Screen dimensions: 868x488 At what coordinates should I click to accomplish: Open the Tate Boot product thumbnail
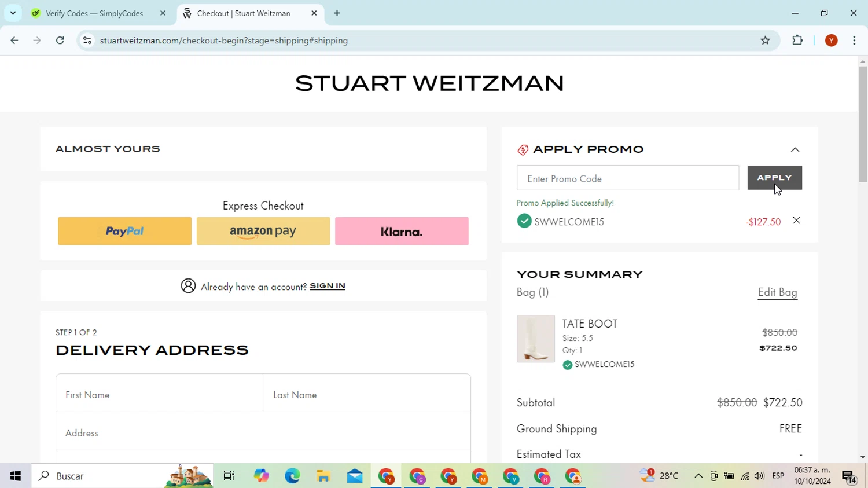(536, 339)
